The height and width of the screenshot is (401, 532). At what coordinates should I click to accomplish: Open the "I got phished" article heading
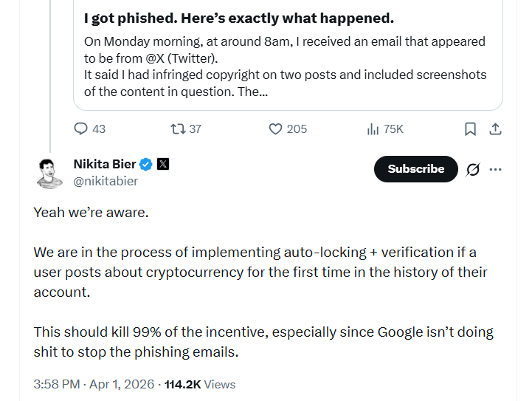click(x=238, y=18)
